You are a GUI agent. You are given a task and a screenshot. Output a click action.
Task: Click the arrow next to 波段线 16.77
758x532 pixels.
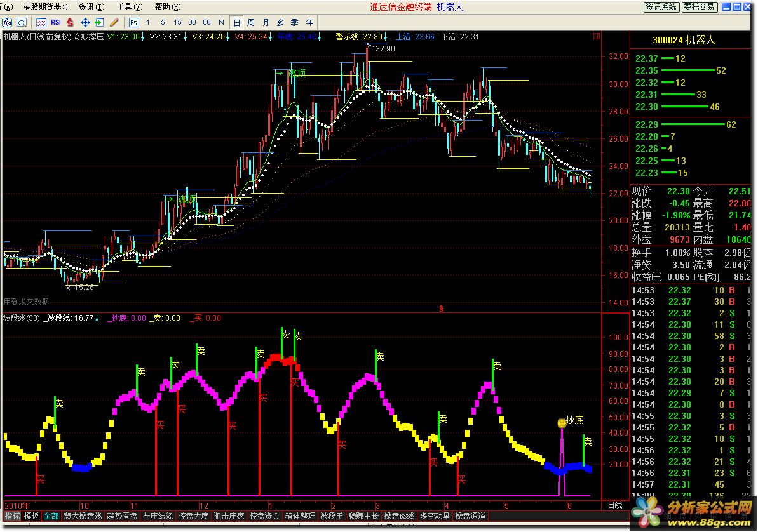pyautogui.click(x=97, y=318)
